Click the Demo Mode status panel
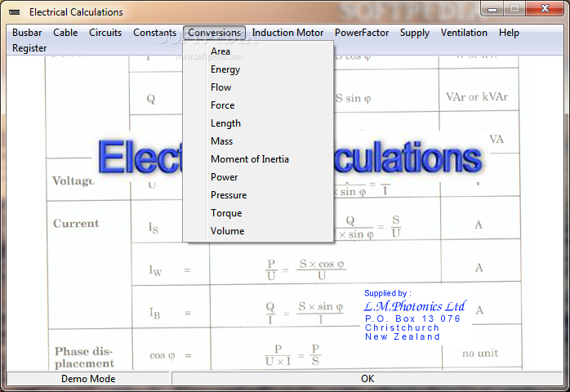570x392 pixels. [x=88, y=379]
